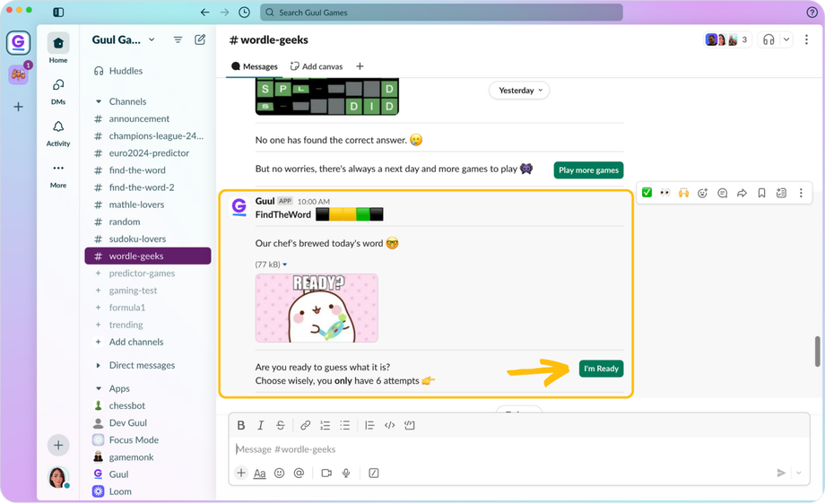
Task: Toggle blockquote formatting
Action: coord(369,425)
